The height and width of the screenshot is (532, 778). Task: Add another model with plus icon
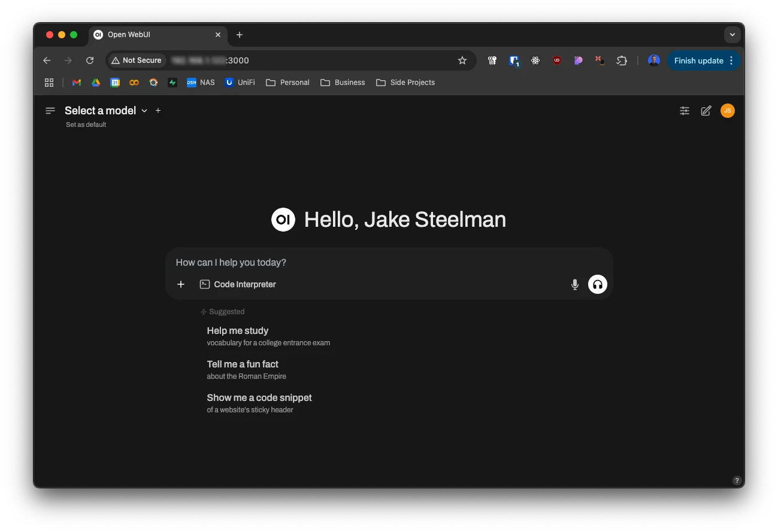[x=158, y=111]
